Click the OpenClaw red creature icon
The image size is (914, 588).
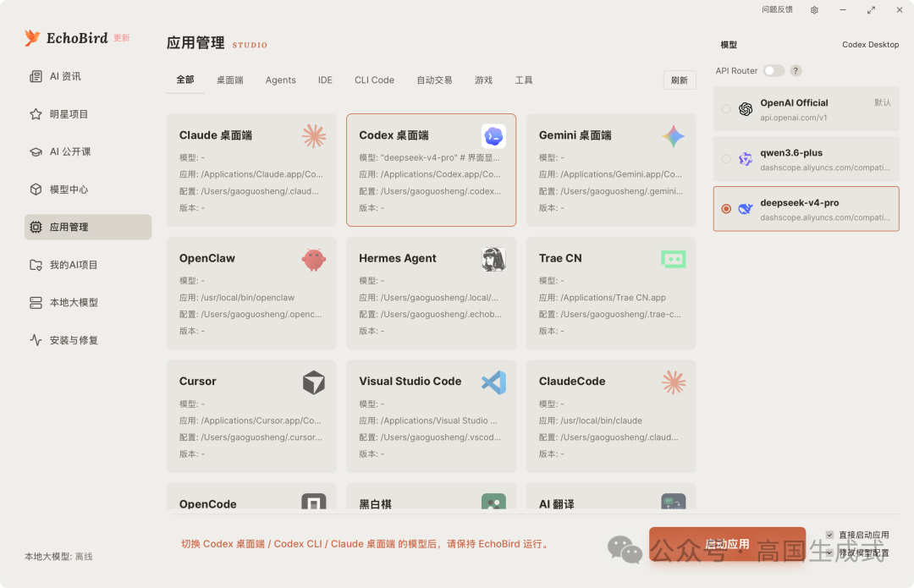(x=314, y=260)
